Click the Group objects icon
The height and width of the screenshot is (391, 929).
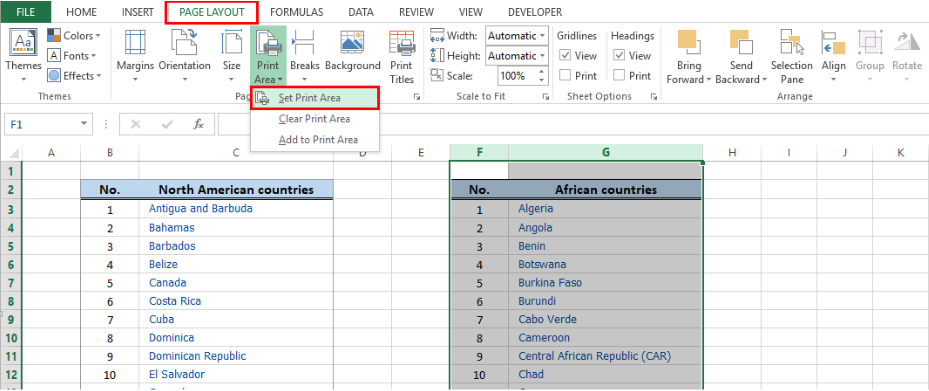pyautogui.click(x=870, y=43)
